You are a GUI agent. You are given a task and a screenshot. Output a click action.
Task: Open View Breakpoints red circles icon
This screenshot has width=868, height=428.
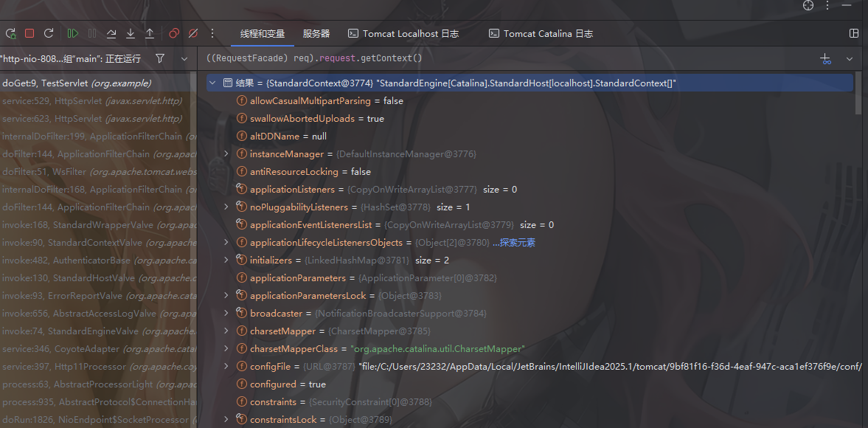(174, 33)
